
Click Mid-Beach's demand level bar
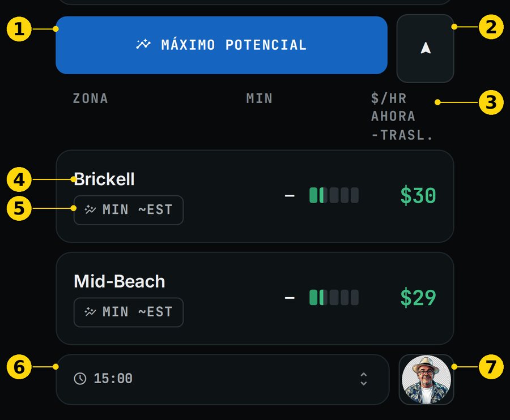click(x=334, y=298)
